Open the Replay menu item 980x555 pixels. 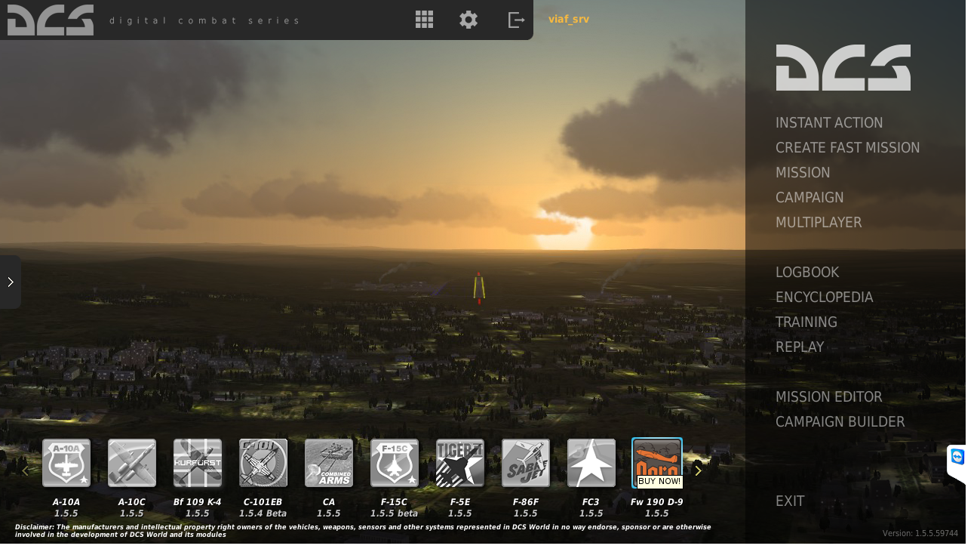[x=800, y=347]
